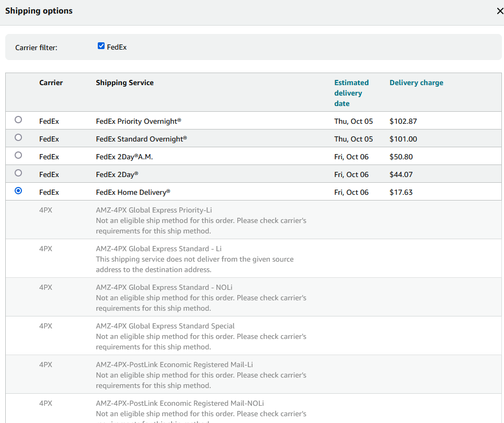The height and width of the screenshot is (423, 504).
Task: Click the $101.00 delivery charge
Action: click(x=403, y=139)
